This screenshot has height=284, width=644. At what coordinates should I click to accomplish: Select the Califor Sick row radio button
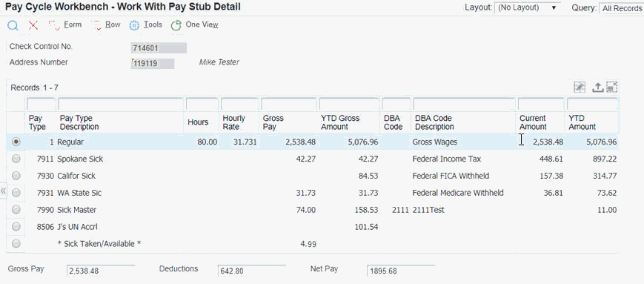pyautogui.click(x=16, y=176)
